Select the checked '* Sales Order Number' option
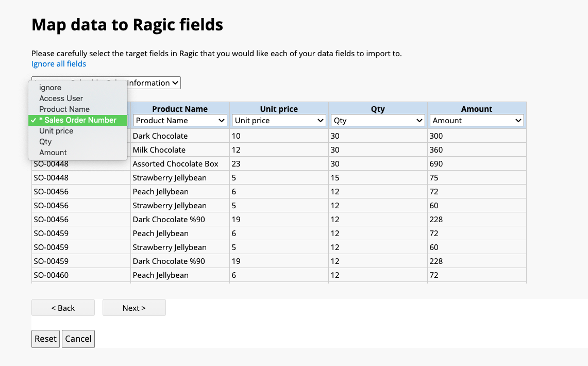This screenshot has width=588, height=366. coord(78,120)
